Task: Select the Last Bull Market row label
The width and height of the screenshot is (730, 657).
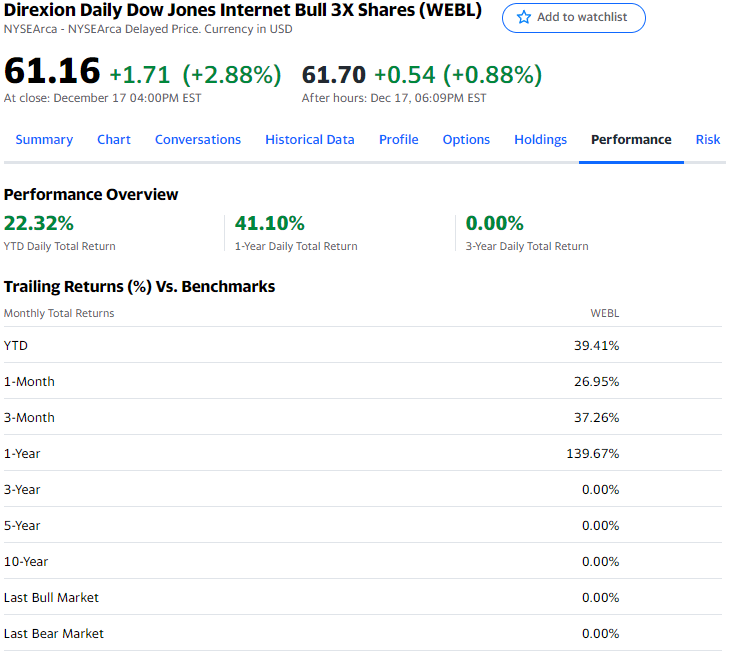Action: (x=51, y=597)
